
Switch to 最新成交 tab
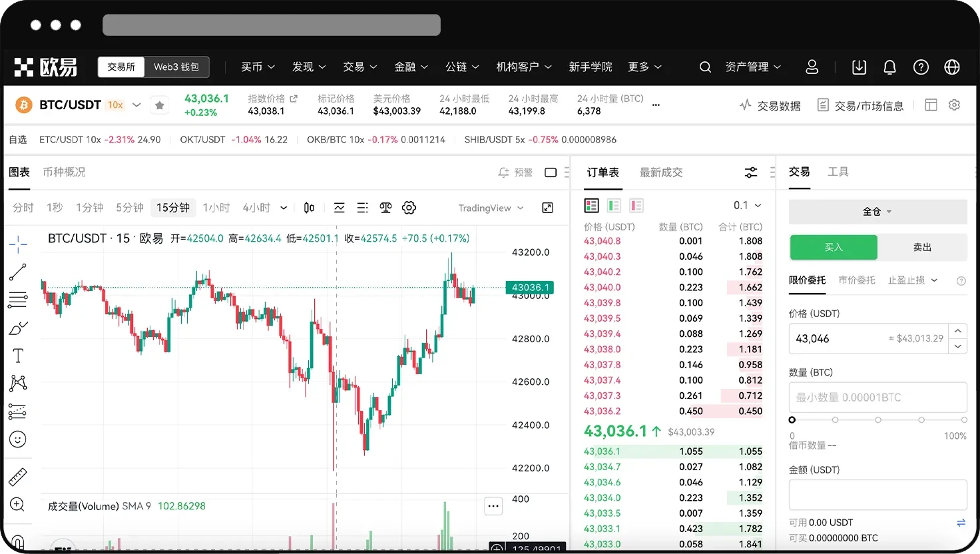[661, 172]
